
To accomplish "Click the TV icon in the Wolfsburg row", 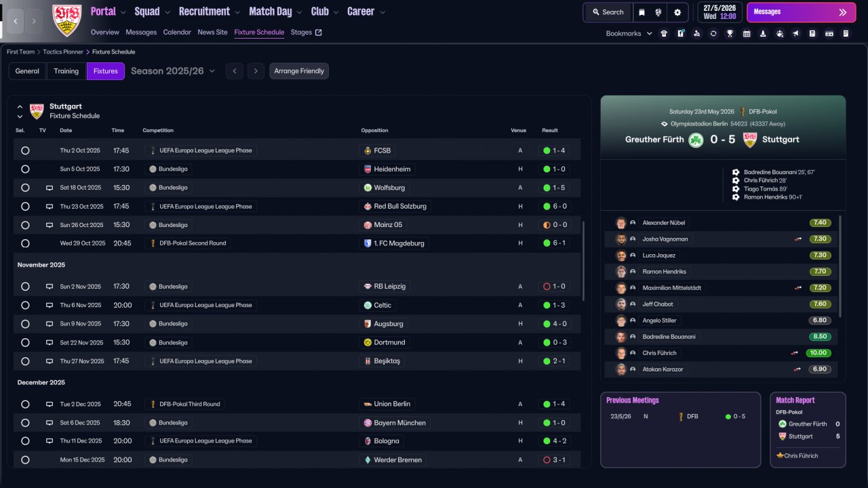I will [50, 188].
